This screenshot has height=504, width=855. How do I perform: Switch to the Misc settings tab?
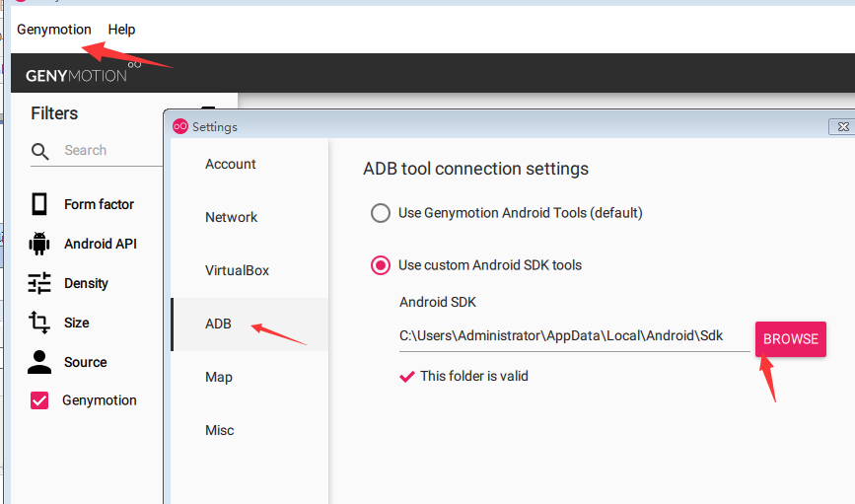tap(249, 430)
